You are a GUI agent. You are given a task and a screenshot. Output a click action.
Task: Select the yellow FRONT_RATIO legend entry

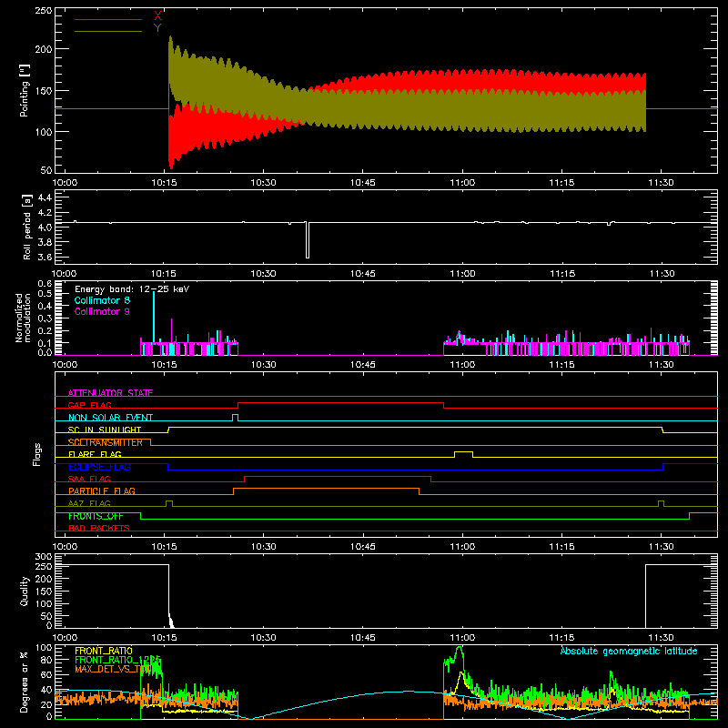pyautogui.click(x=104, y=651)
